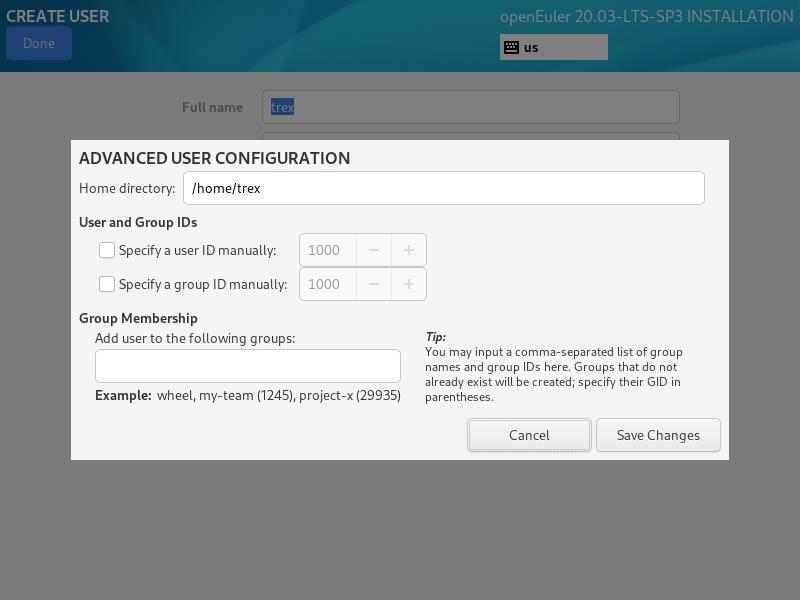This screenshot has height=600, width=800.
Task: Increase the group ID with plus button
Action: tap(409, 284)
